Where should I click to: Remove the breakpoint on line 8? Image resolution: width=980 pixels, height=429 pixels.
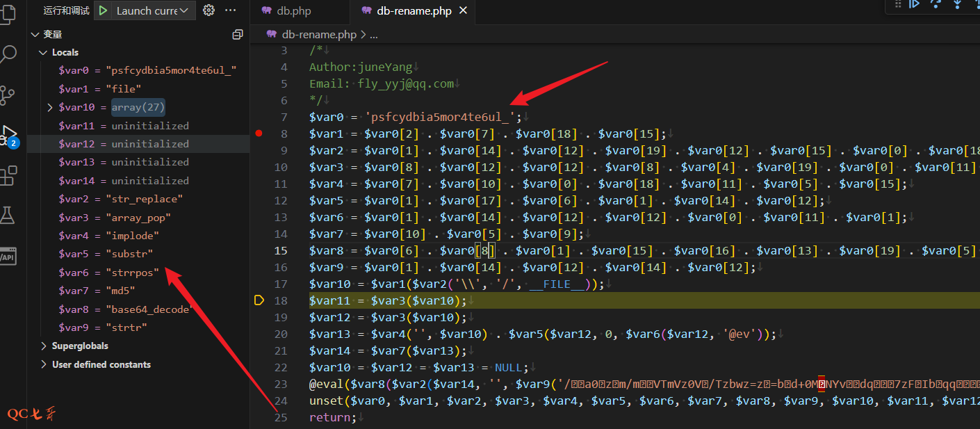(x=259, y=133)
